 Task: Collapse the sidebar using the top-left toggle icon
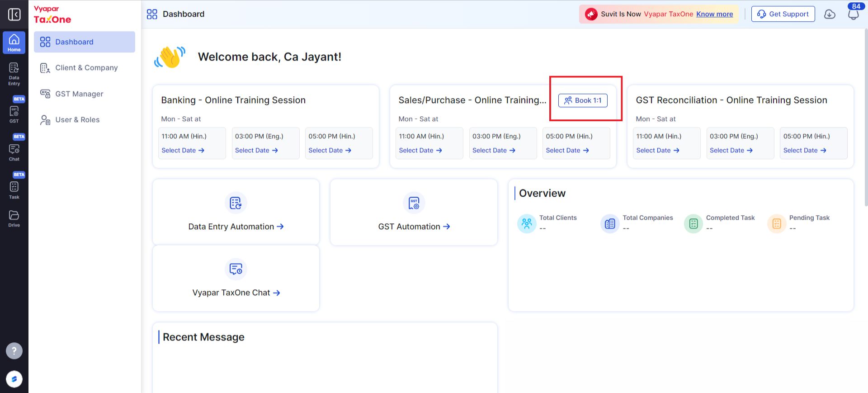click(x=14, y=14)
